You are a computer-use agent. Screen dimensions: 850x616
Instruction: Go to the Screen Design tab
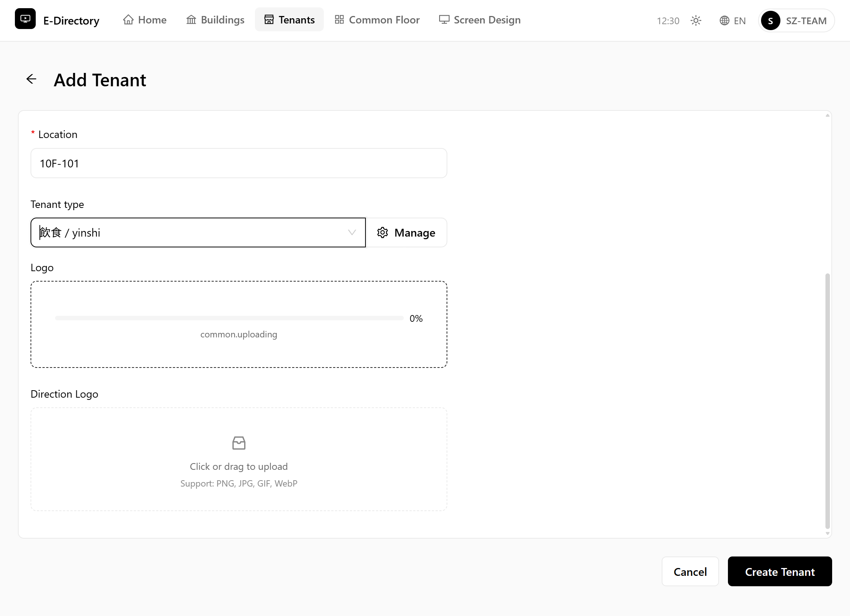(480, 19)
